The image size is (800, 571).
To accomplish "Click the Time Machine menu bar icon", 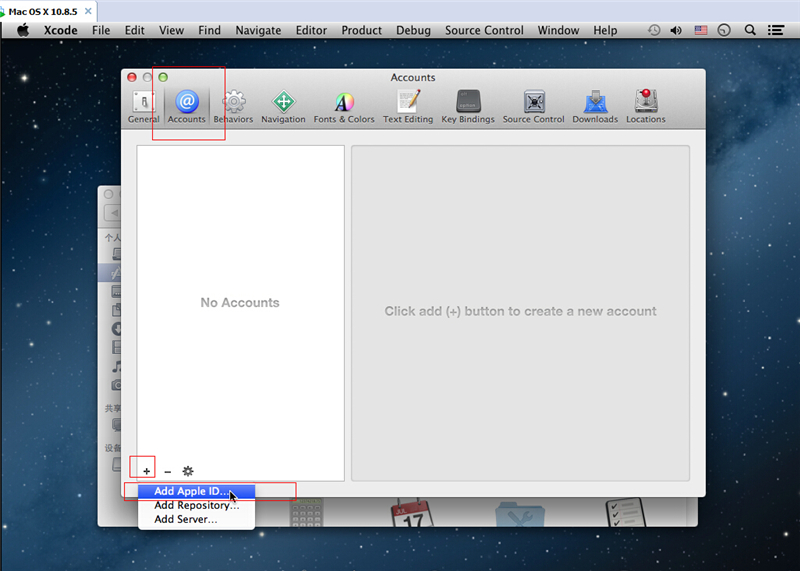I will 654,30.
